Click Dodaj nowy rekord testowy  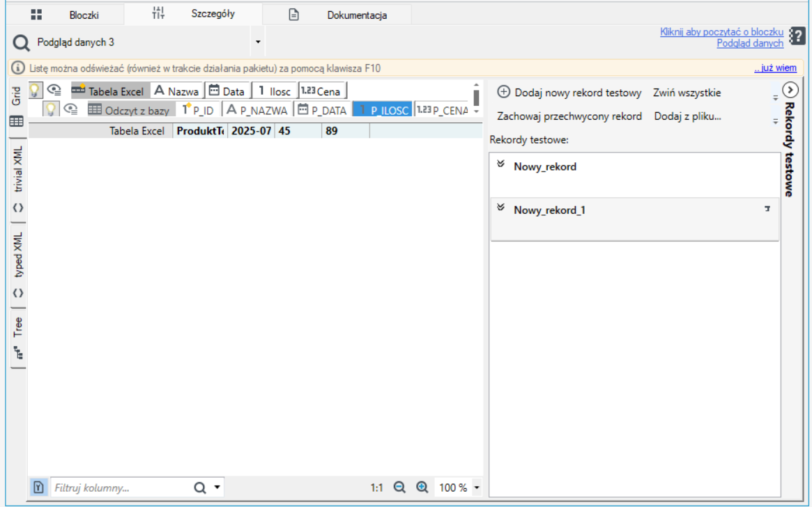pyautogui.click(x=569, y=93)
